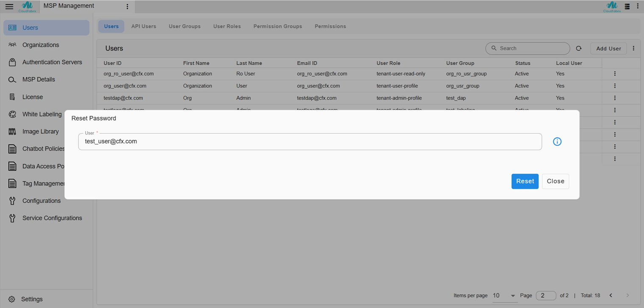This screenshot has height=308, width=644.
Task: Open the Users table kebab menu
Action: pyautogui.click(x=633, y=49)
